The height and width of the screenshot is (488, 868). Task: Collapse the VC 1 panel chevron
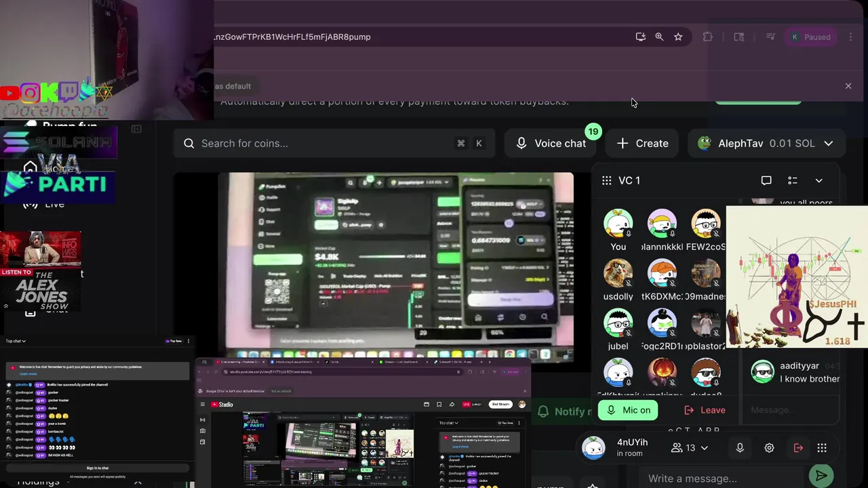(x=818, y=181)
